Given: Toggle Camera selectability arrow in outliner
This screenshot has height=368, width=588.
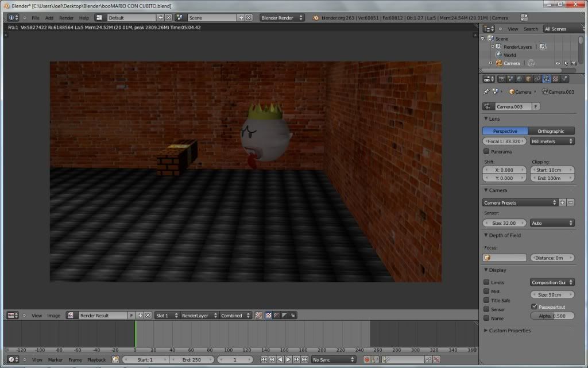Looking at the screenshot, I should coord(566,63).
